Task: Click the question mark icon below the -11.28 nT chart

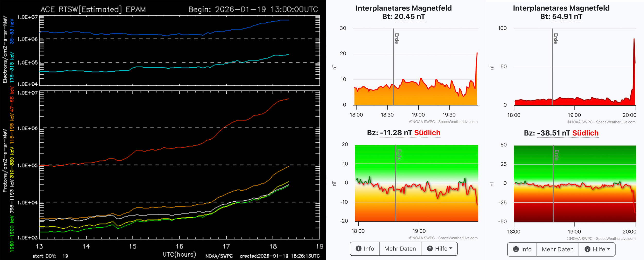Action: (x=430, y=248)
